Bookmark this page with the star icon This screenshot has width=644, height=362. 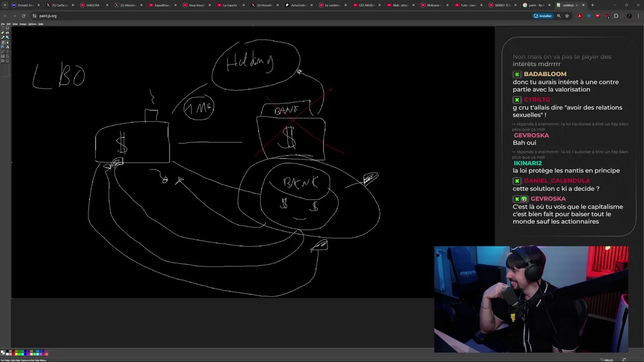point(567,16)
